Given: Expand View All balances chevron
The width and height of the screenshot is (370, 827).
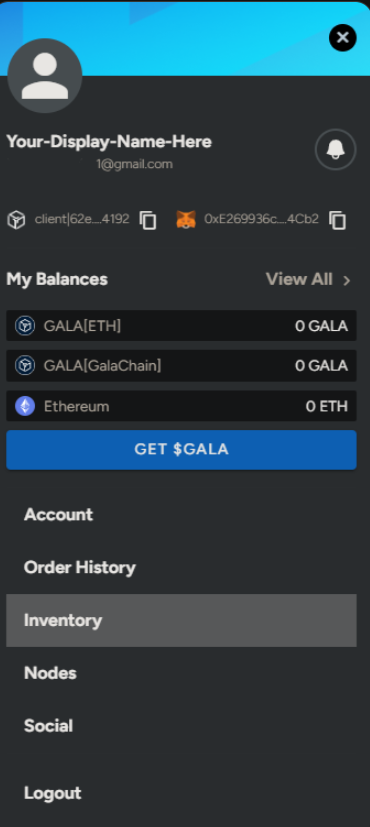Looking at the screenshot, I should [346, 280].
